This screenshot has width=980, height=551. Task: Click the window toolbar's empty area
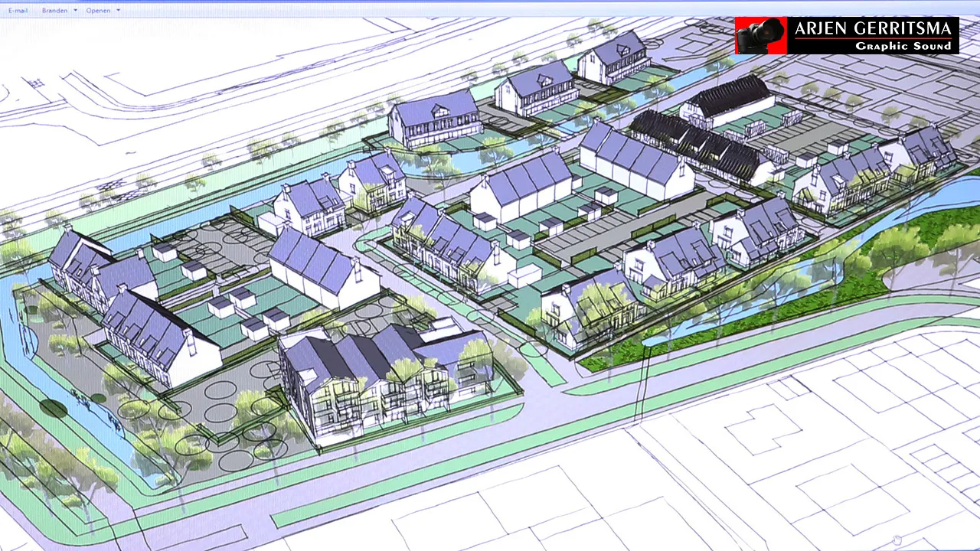pos(459,11)
